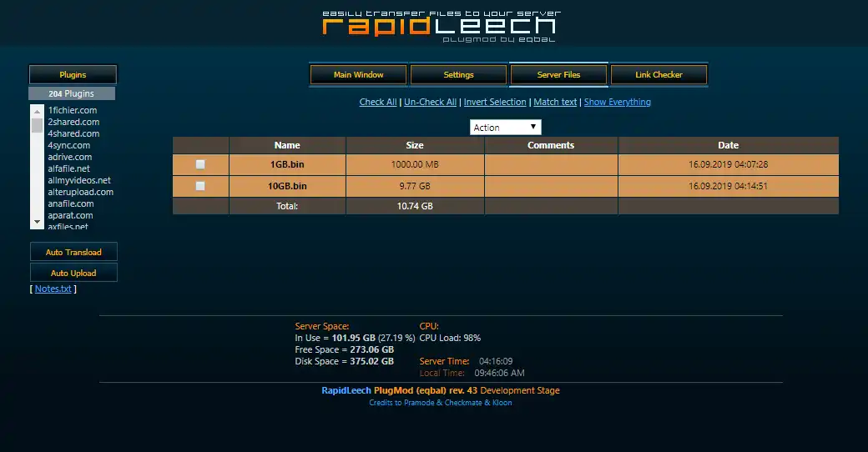Open Auto Upload
This screenshot has height=452, width=868.
coord(73,273)
